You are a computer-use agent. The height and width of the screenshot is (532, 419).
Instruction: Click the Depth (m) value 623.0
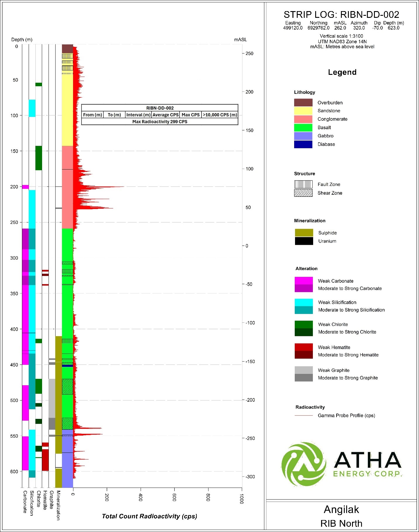pos(394,28)
